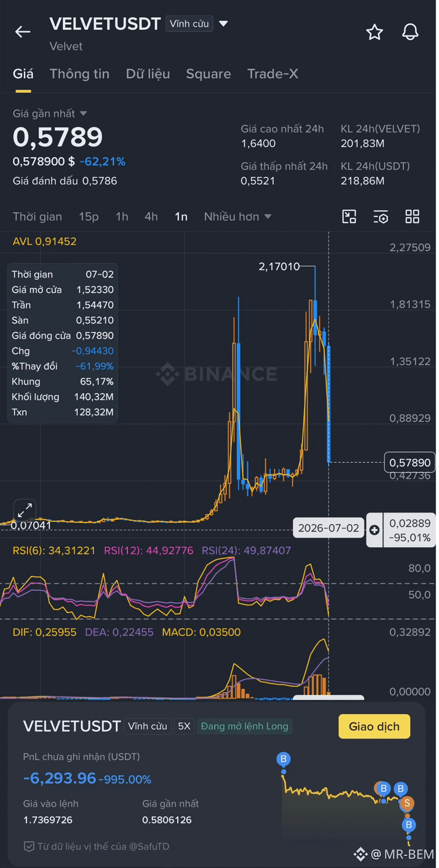Select the 1h timeframe
Image resolution: width=439 pixels, height=868 pixels.
[122, 216]
